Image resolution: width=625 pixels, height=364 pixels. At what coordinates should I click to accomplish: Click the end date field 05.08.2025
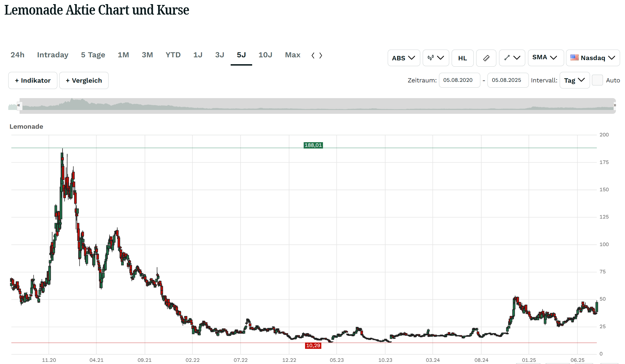point(508,80)
